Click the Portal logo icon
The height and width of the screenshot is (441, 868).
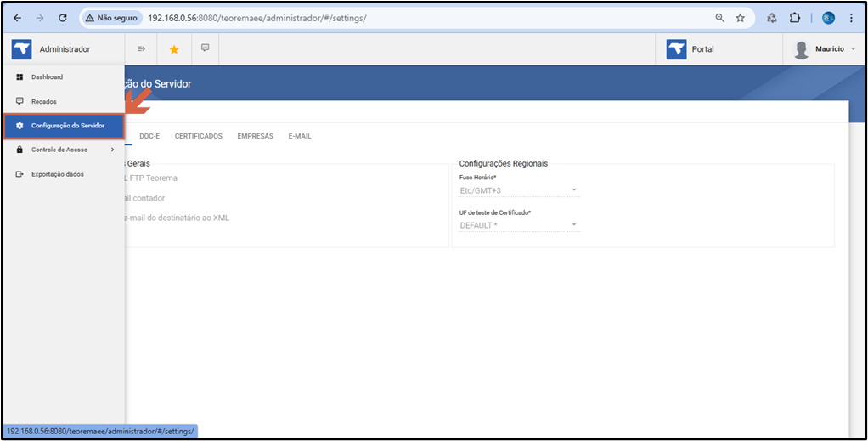click(676, 49)
